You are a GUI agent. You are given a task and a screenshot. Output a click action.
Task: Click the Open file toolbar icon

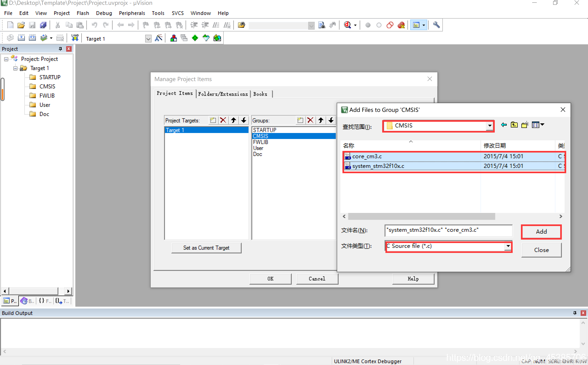coord(21,25)
